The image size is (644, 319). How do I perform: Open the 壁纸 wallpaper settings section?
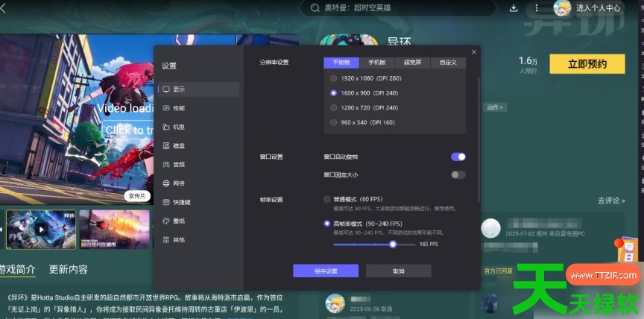click(x=198, y=221)
